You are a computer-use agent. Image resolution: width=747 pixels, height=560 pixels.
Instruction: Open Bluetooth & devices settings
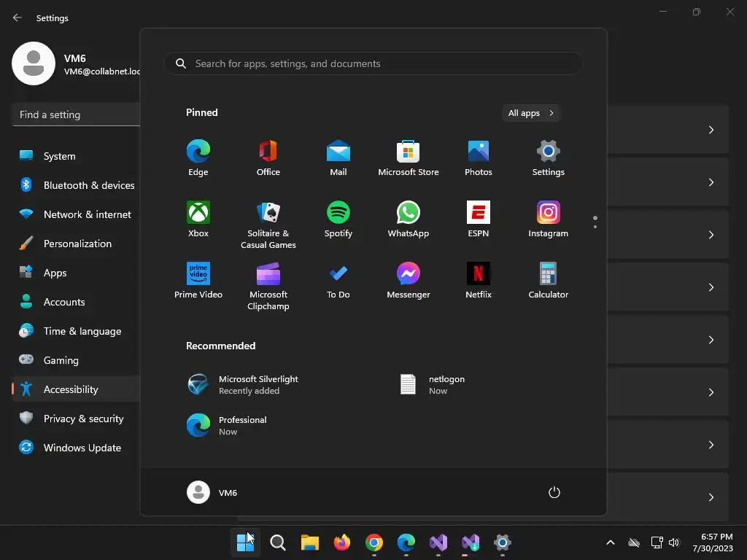76,185
